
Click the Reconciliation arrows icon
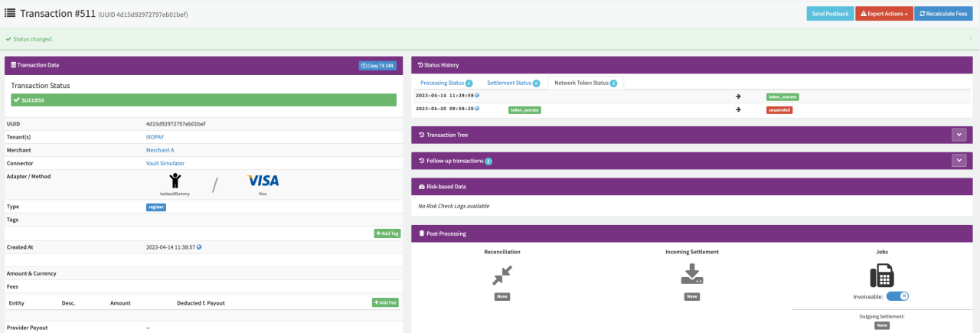pyautogui.click(x=502, y=275)
